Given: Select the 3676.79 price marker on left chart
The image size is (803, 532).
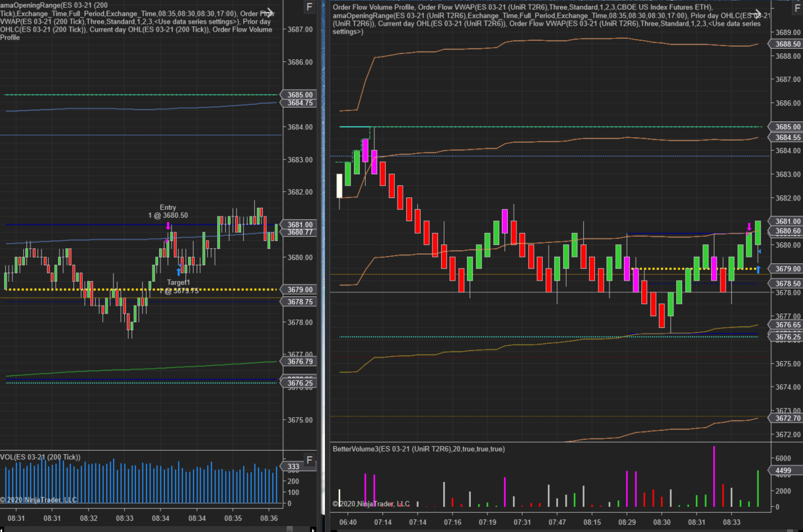Looking at the screenshot, I should [300, 361].
